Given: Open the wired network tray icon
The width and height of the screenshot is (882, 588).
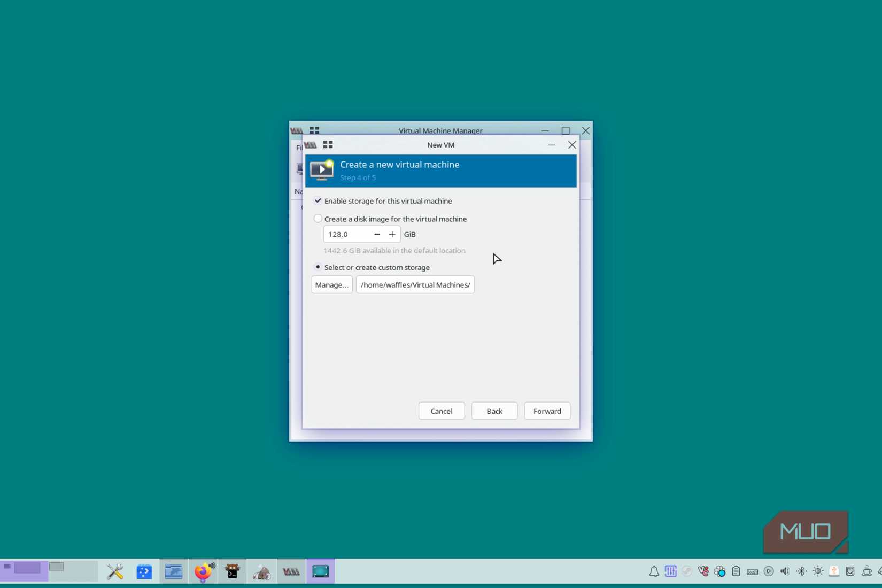Looking at the screenshot, I should [850, 571].
